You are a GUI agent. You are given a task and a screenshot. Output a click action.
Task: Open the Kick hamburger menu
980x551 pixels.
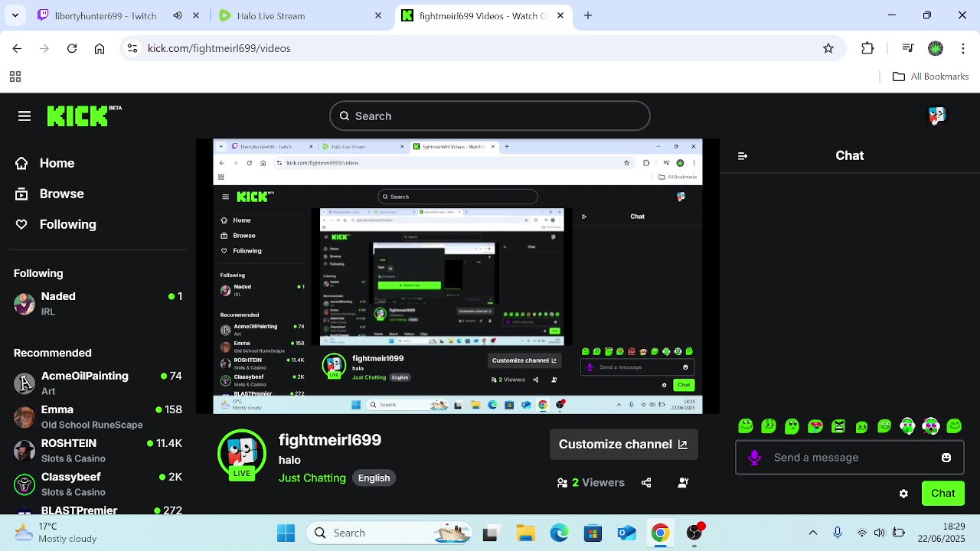tap(24, 116)
